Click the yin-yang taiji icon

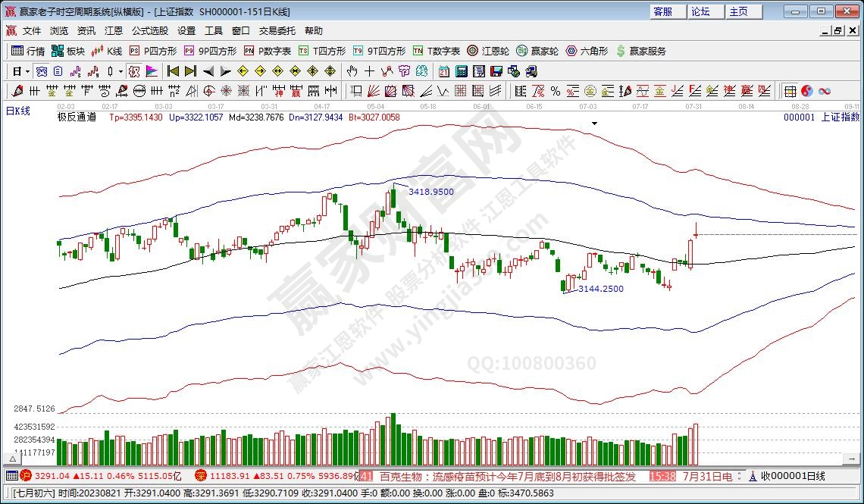pos(807,91)
